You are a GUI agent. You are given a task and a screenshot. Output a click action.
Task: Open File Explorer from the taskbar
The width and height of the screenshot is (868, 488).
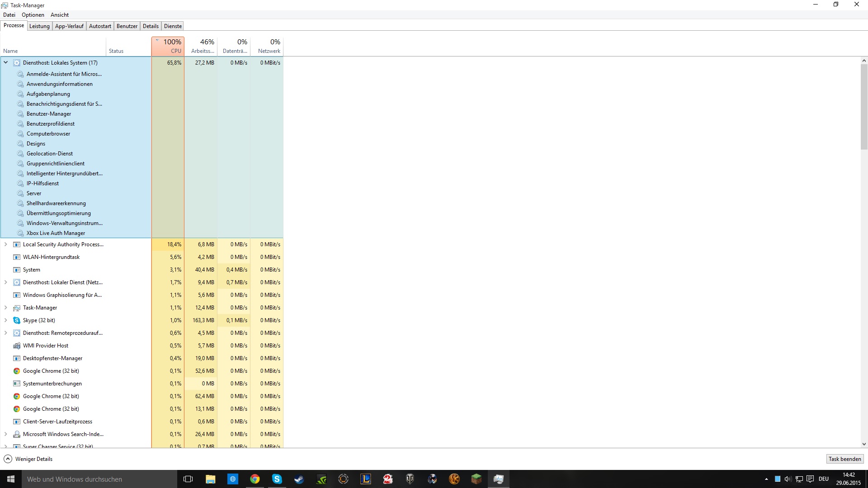[210, 479]
